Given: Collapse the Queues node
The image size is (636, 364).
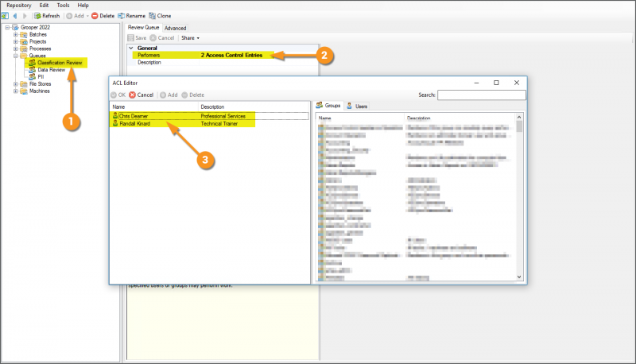Looking at the screenshot, I should coord(15,56).
